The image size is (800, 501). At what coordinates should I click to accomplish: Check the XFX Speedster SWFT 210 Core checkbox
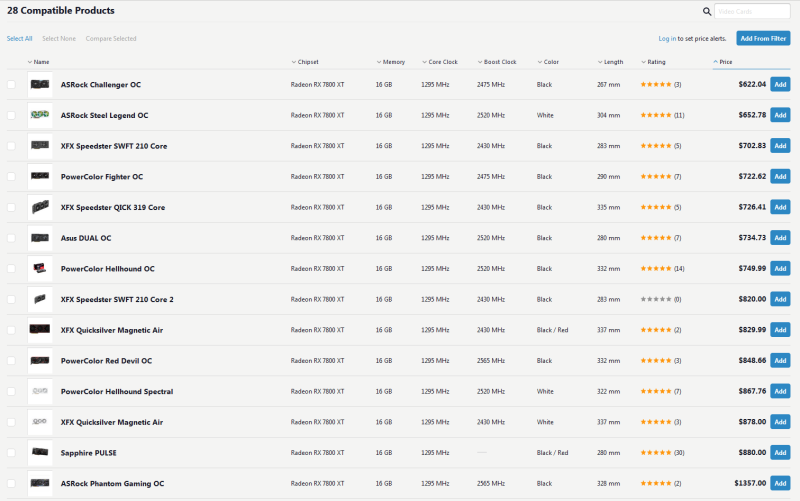(11, 146)
